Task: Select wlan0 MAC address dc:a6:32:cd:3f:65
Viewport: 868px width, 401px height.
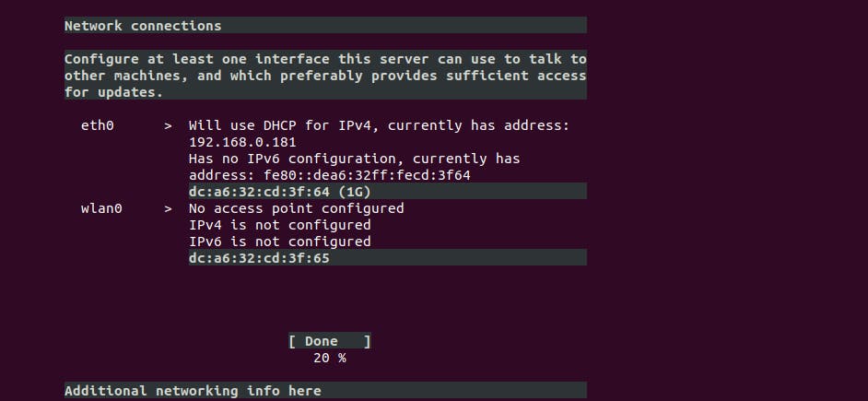Action: tap(259, 258)
